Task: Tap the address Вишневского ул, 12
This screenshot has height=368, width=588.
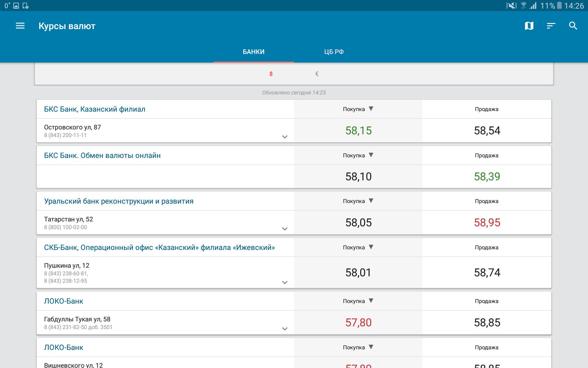Action: tap(73, 365)
